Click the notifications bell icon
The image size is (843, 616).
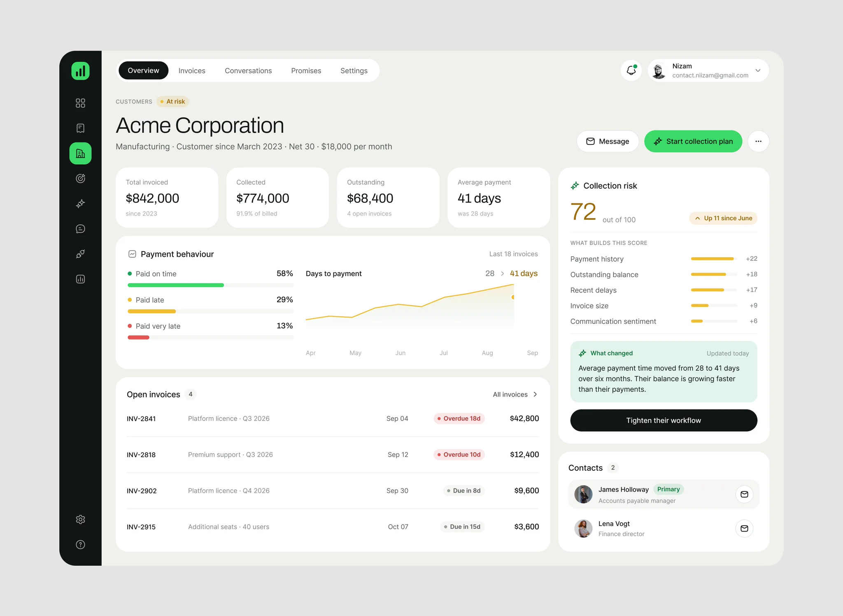pos(631,70)
